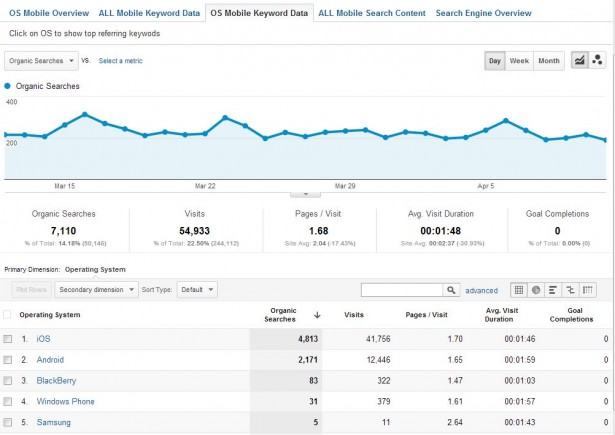The height and width of the screenshot is (435, 615).
Task: Tick the Android row checkbox
Action: pos(7,360)
